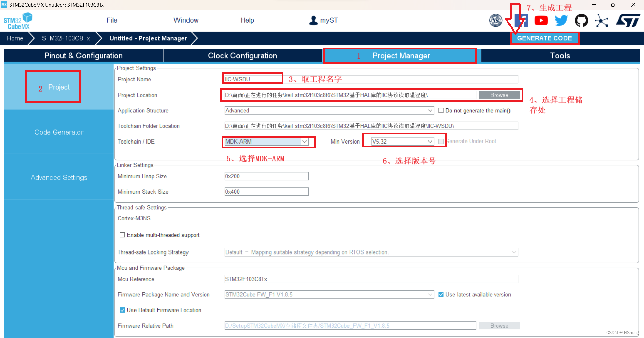644x338 pixels.
Task: Click the Linker Settings group title
Action: click(x=135, y=165)
